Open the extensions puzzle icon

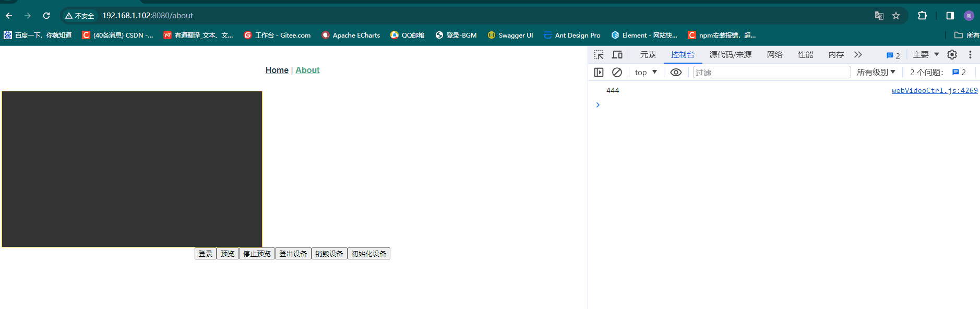click(922, 16)
